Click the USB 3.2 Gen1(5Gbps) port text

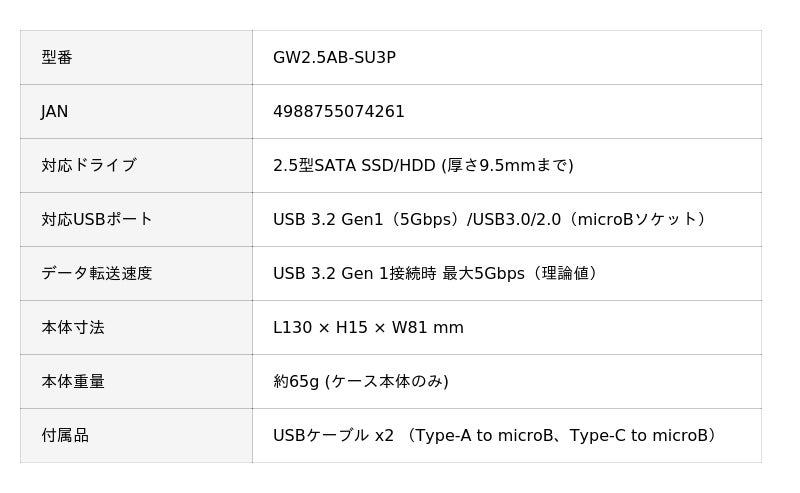pos(366,220)
